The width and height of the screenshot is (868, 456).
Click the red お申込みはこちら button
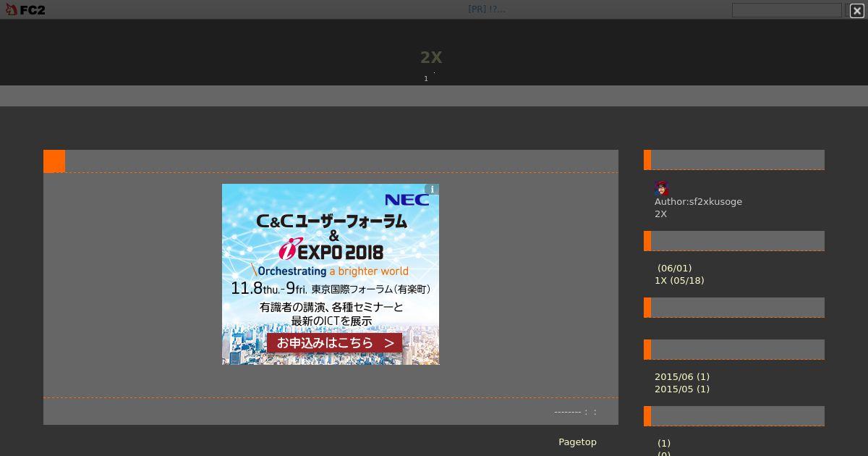pos(334,342)
